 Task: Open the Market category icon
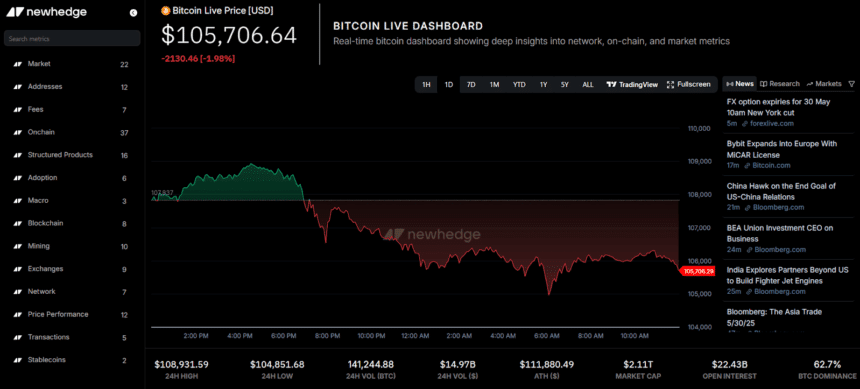coord(17,64)
